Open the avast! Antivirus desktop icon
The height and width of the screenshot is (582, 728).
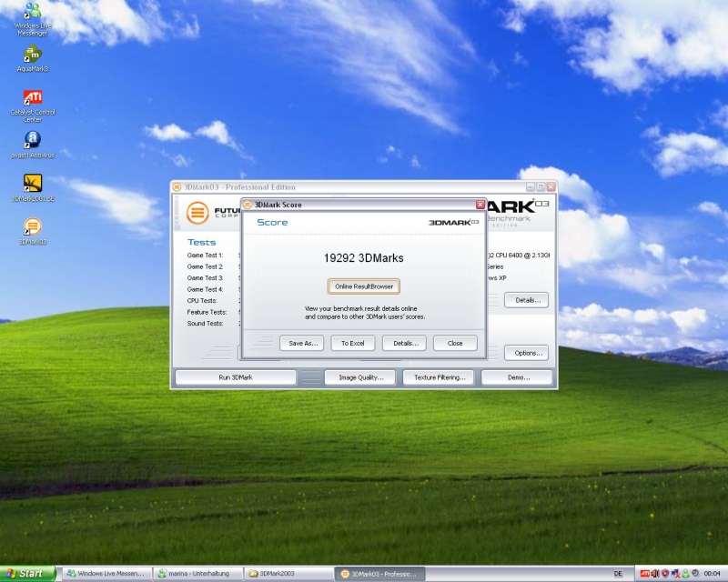pos(33,145)
